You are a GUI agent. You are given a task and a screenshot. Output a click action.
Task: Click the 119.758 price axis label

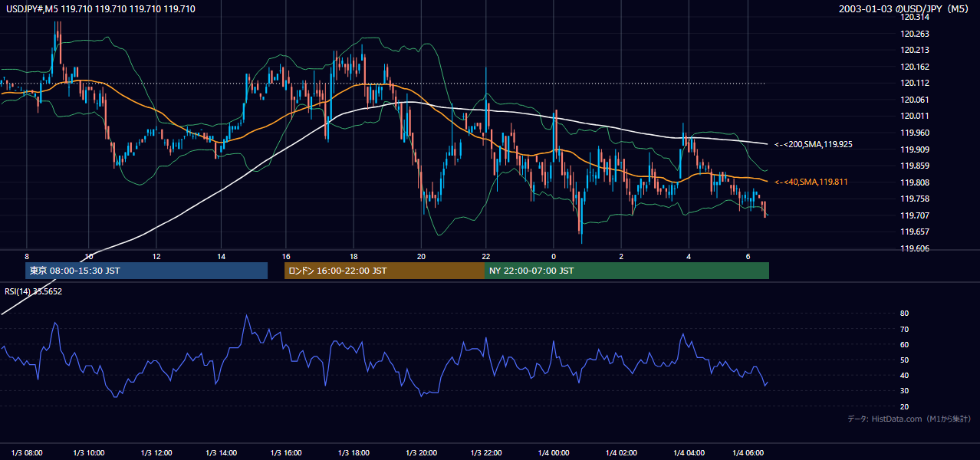(x=916, y=199)
